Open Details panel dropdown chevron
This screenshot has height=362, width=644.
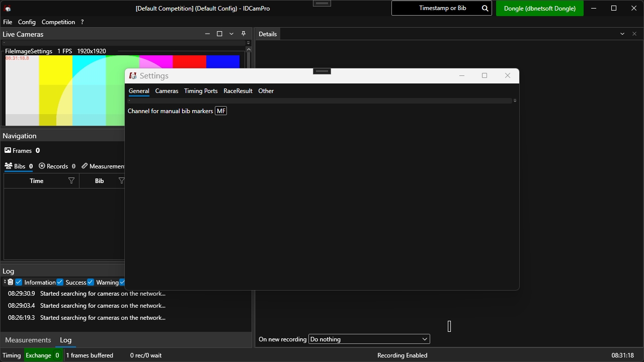coord(622,34)
